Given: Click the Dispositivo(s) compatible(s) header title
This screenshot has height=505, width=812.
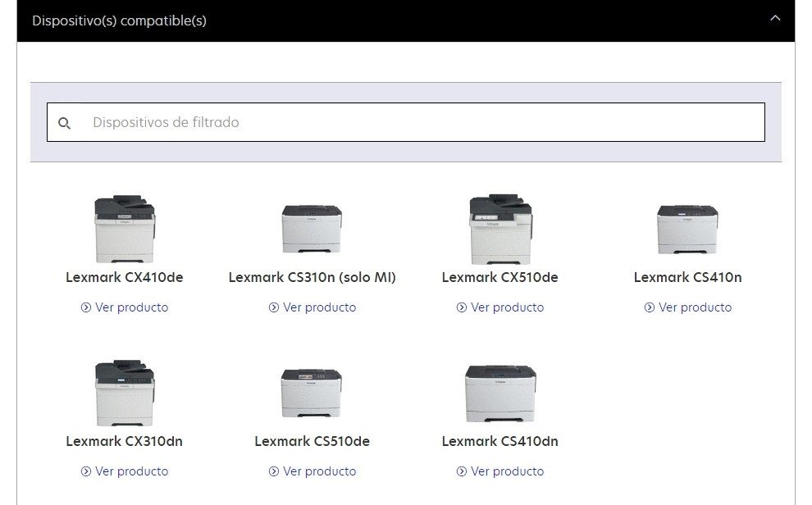Looking at the screenshot, I should coord(119,20).
